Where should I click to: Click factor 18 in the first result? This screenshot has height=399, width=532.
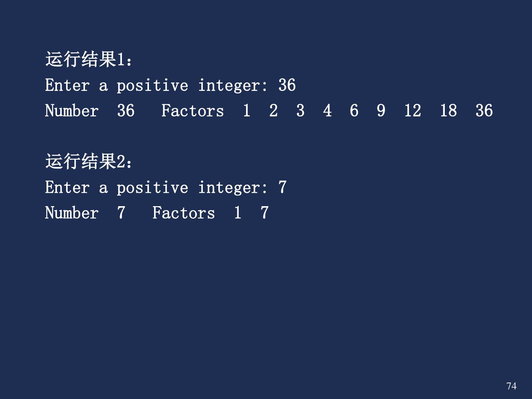pos(448,111)
